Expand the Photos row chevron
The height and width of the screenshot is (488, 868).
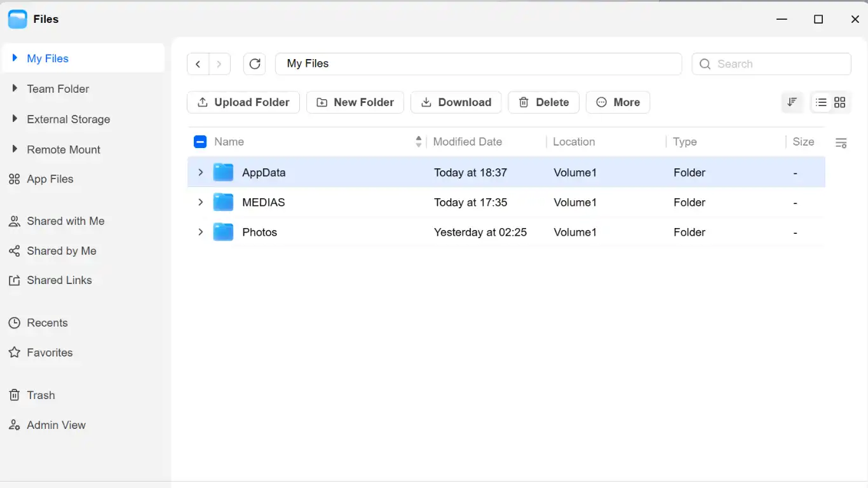201,232
